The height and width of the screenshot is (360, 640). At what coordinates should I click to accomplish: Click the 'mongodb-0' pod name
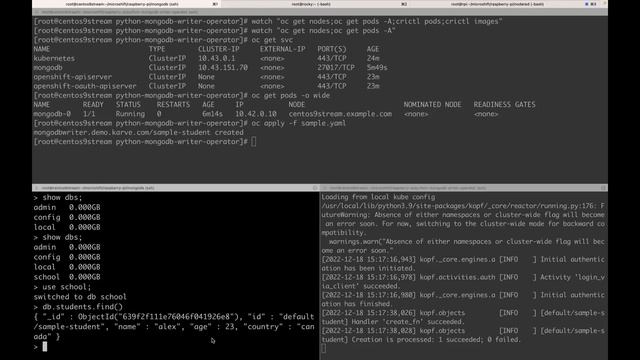click(x=52, y=114)
